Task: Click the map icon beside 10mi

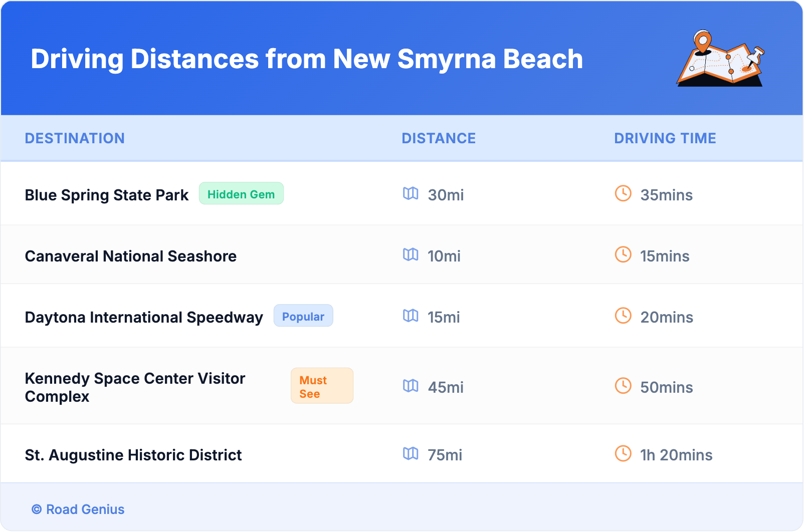Action: click(x=411, y=254)
